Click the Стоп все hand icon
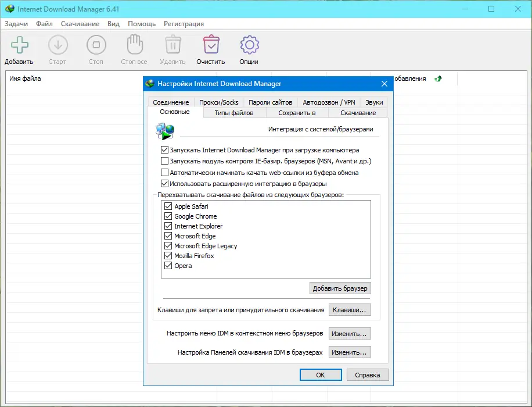Screen dimensions: 532x407 [x=134, y=45]
